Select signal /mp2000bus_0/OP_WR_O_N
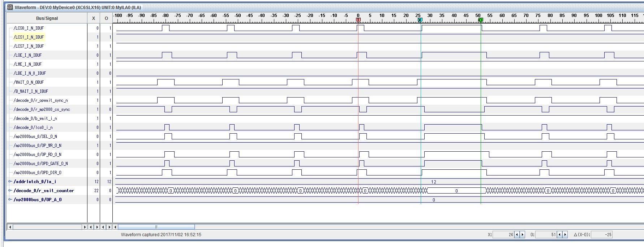 click(37, 145)
